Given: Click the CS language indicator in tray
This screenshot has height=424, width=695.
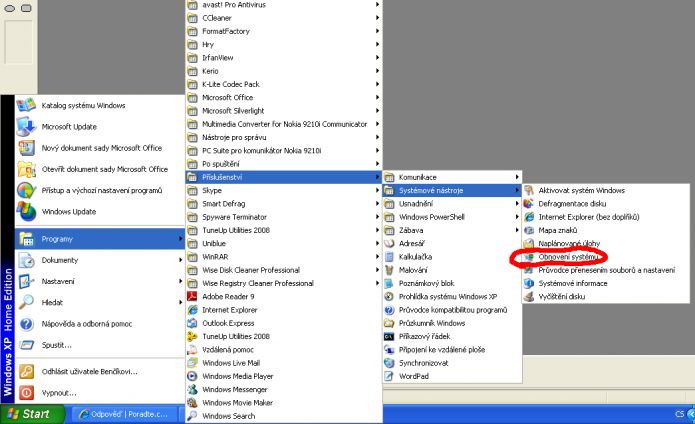Looking at the screenshot, I should [679, 414].
